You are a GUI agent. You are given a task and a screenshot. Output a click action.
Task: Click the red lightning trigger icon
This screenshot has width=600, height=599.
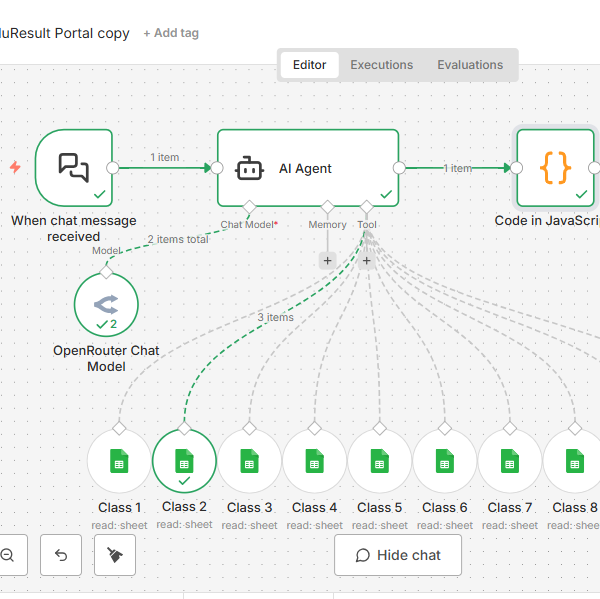15,167
